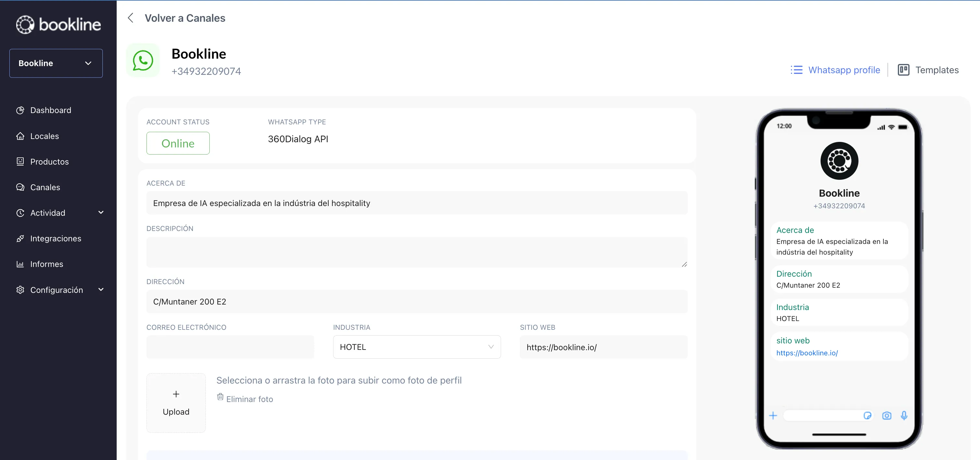Open the Productos section

tap(50, 162)
